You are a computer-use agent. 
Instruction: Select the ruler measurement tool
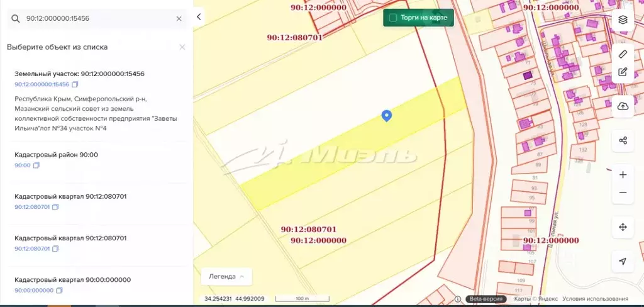point(623,54)
